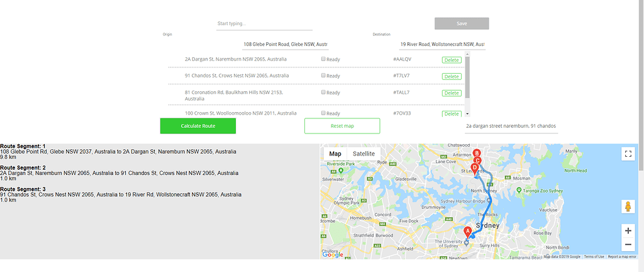
Task: Delete the 100 Crown St entry
Action: tap(452, 114)
